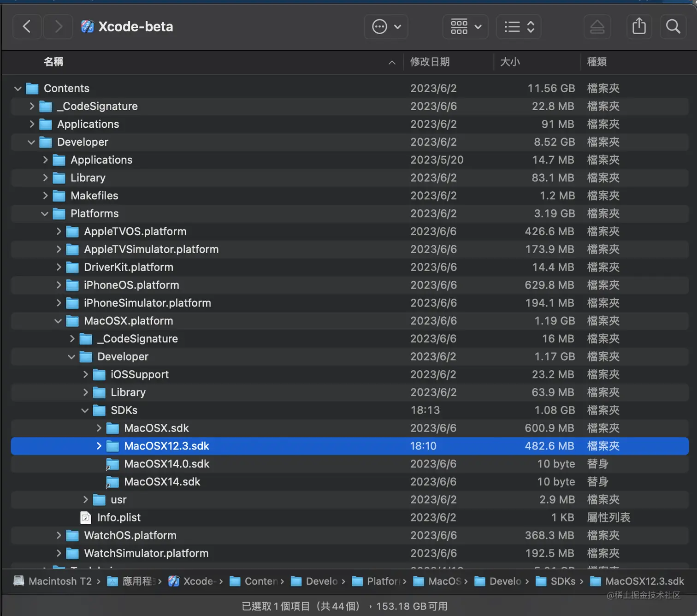Screen dimensions: 697x616
Task: Select the WatchOS.platform folder icon
Action: point(72,535)
